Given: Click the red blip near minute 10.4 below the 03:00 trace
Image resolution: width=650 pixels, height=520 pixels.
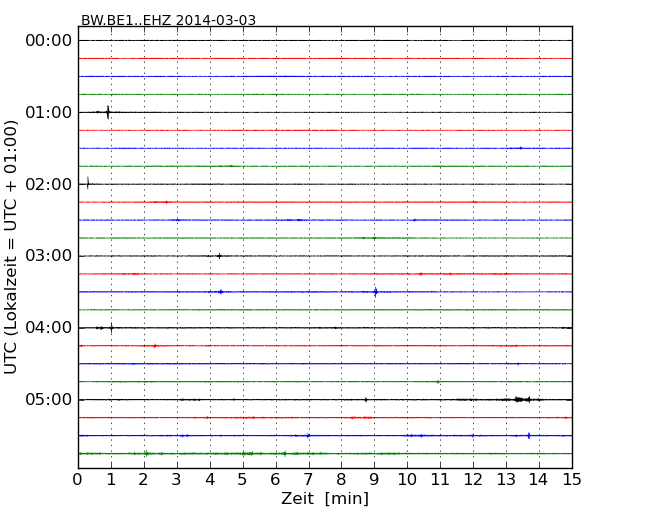Looking at the screenshot, I should [420, 274].
